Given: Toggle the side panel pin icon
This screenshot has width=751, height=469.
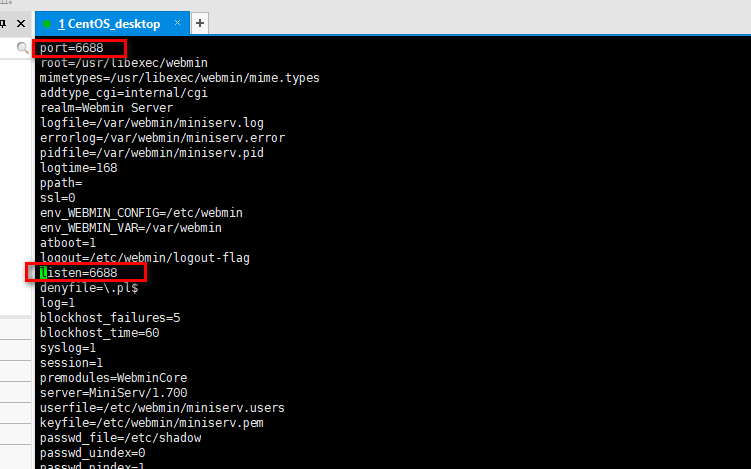Looking at the screenshot, I should click(2, 23).
